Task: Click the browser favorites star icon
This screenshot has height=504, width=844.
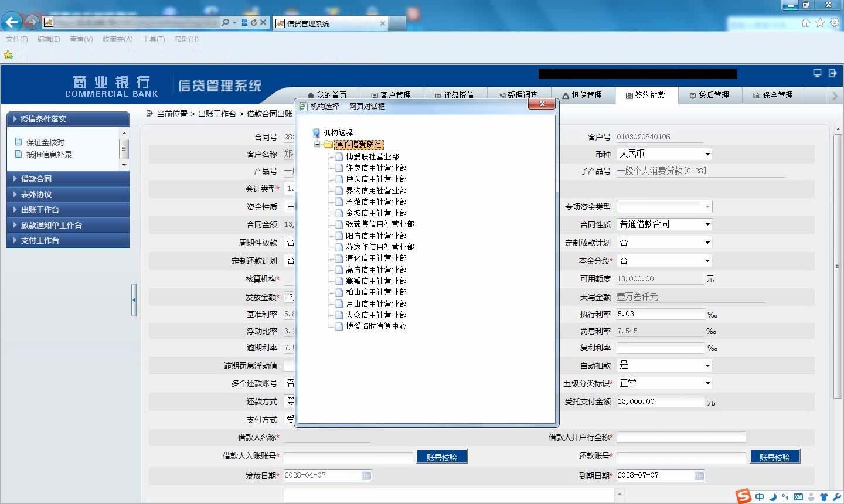Action: click(x=820, y=22)
